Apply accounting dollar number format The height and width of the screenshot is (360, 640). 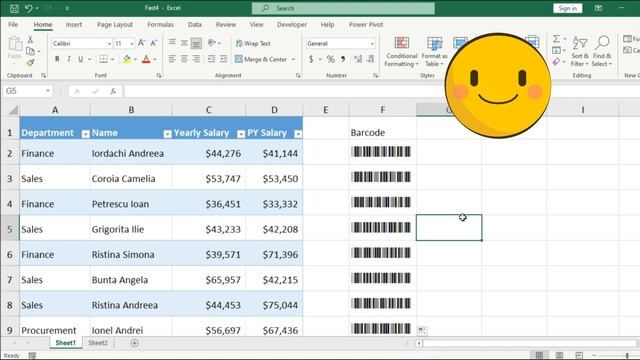[311, 59]
